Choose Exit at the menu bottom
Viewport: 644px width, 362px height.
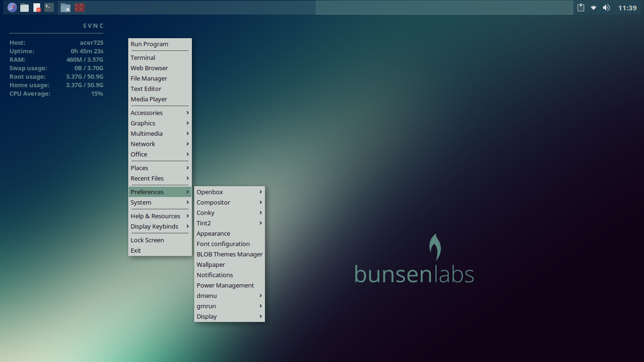[160, 251]
